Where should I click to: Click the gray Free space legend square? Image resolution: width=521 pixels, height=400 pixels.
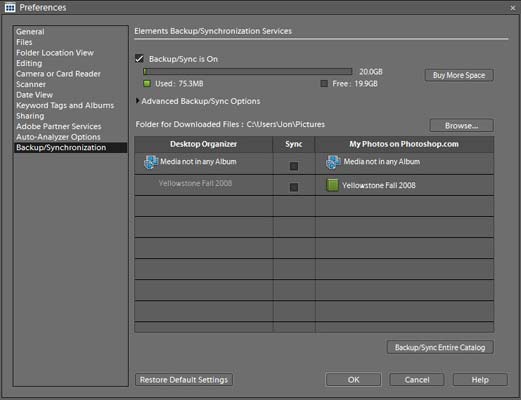coord(324,83)
